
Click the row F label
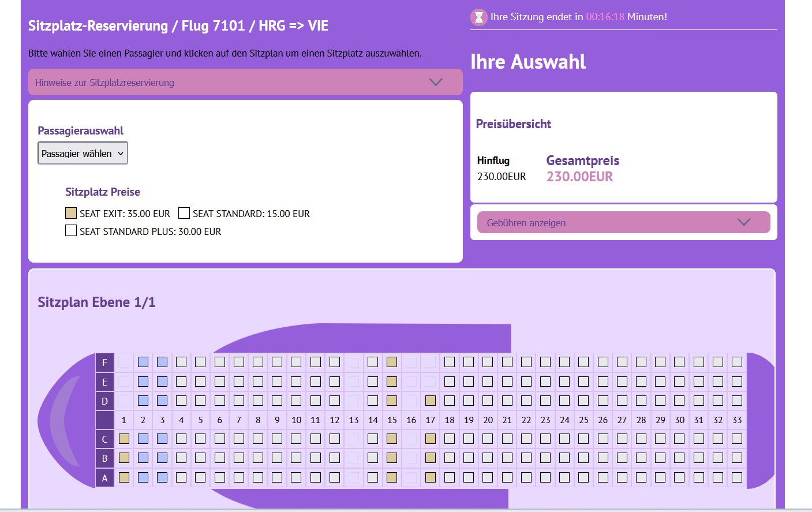(104, 362)
